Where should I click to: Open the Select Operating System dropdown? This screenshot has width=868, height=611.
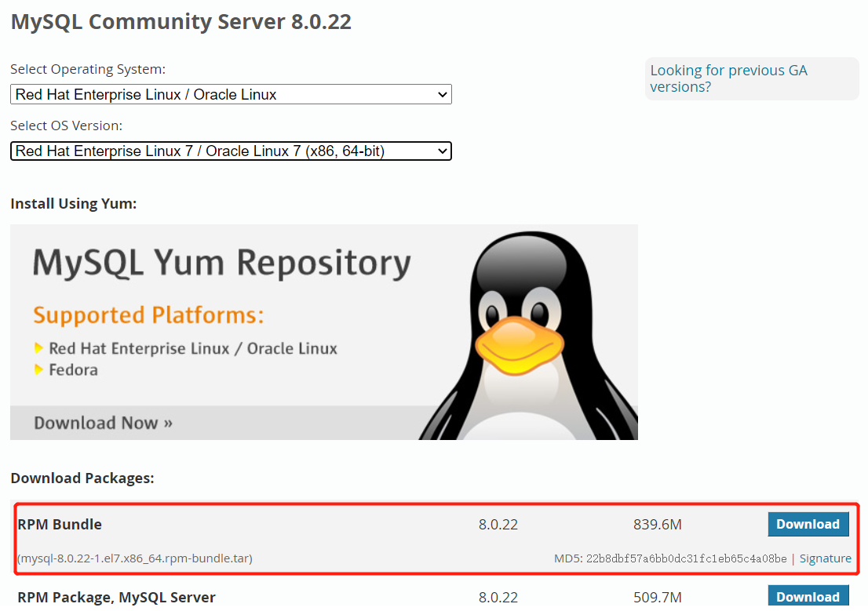point(231,94)
